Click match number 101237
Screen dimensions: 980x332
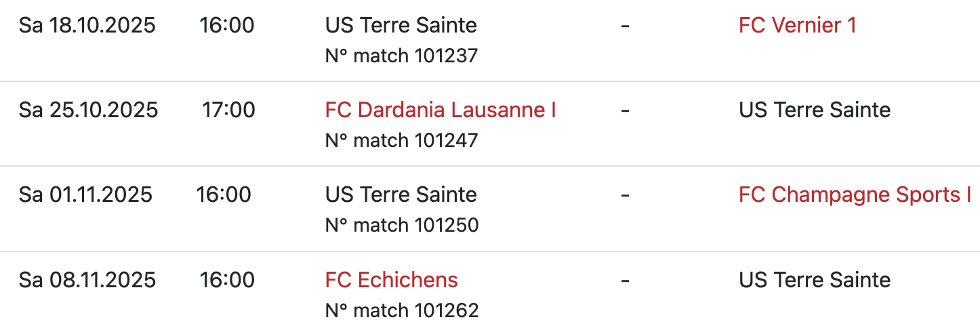pos(401,56)
